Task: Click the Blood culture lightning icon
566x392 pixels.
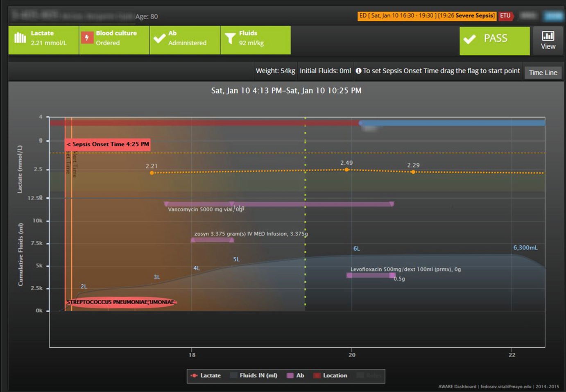Action: point(87,38)
